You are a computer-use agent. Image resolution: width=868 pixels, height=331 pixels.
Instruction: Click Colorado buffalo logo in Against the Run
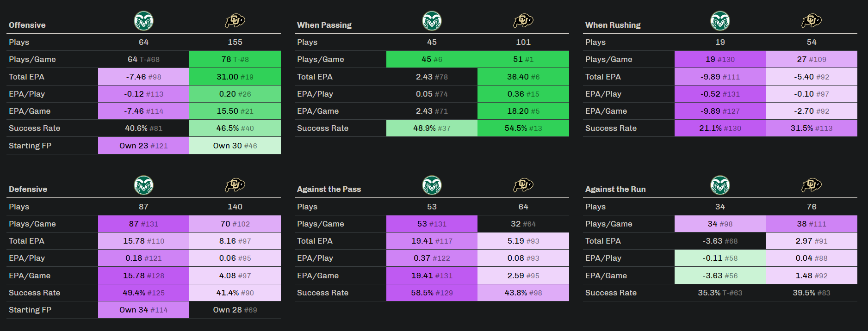point(812,185)
